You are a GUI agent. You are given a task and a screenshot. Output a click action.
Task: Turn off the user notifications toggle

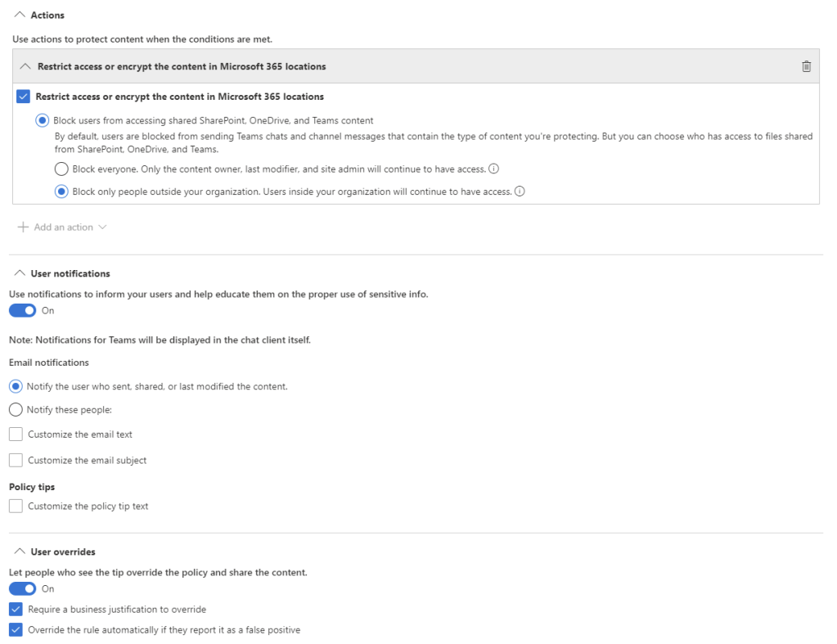pos(23,311)
